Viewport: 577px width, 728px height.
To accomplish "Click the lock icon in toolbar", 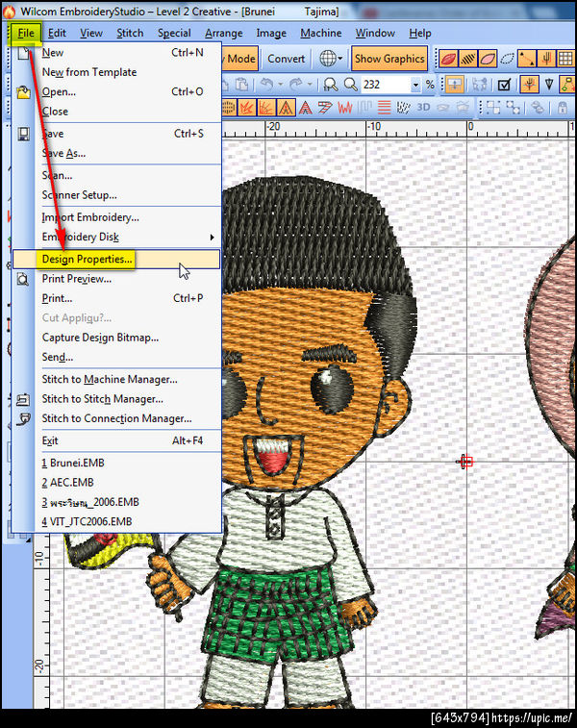I will pyautogui.click(x=563, y=108).
